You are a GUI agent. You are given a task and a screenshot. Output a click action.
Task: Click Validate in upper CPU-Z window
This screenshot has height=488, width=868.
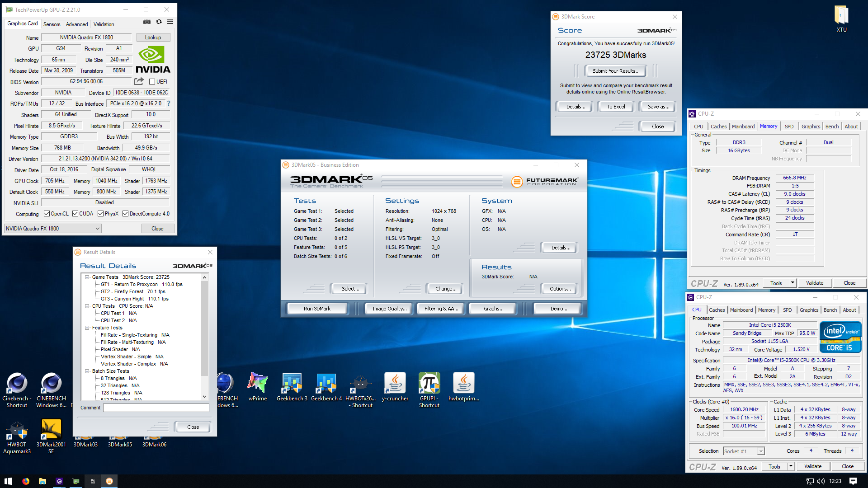pyautogui.click(x=815, y=283)
